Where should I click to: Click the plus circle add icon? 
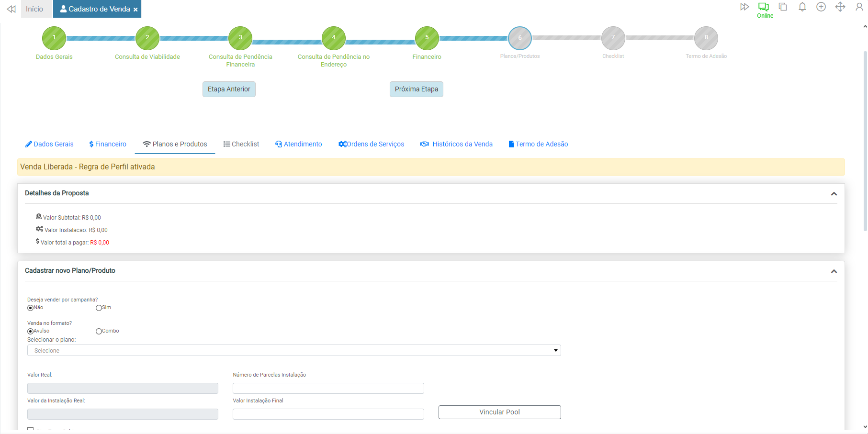pos(821,7)
